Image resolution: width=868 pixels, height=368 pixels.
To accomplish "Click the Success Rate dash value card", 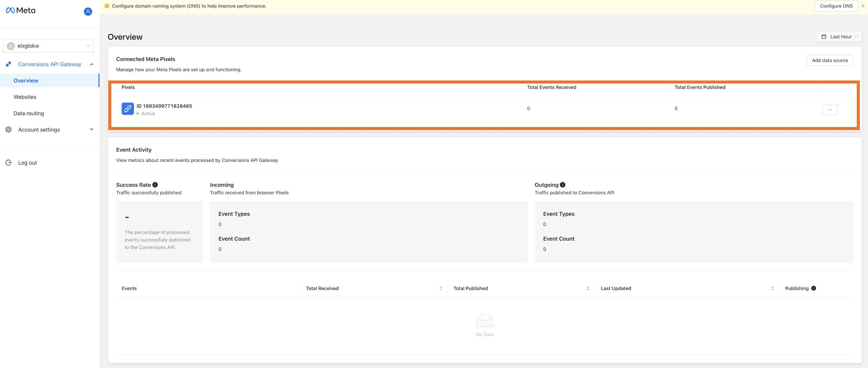I will (159, 232).
